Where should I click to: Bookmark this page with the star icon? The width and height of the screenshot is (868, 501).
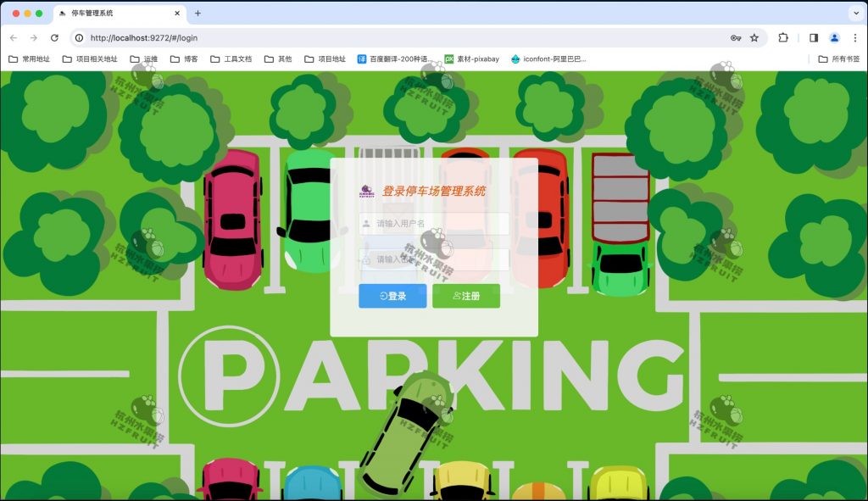[754, 38]
